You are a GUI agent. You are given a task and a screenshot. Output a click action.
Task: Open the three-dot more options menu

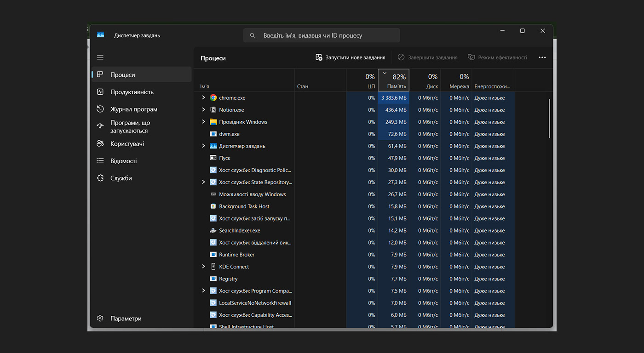[x=542, y=57]
